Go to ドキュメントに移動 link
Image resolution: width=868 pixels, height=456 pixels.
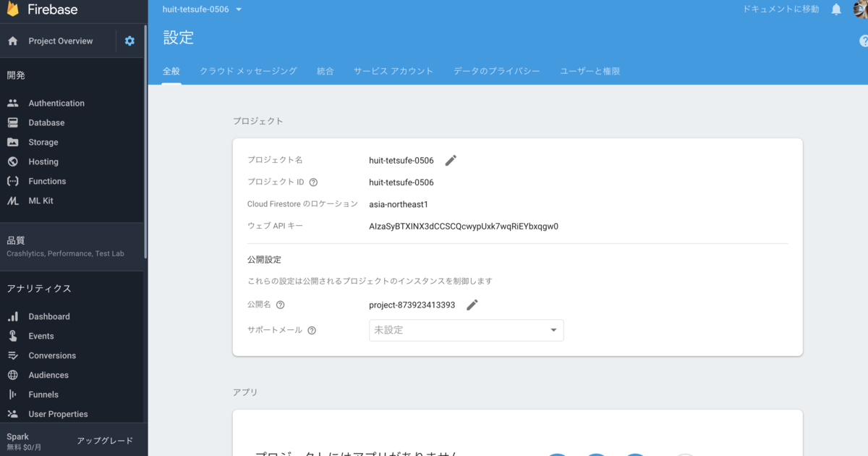pos(781,9)
